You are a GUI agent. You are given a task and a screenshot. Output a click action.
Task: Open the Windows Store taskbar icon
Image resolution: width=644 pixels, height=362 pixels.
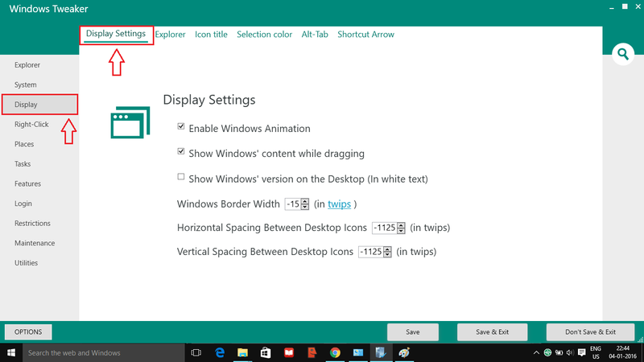click(x=266, y=352)
